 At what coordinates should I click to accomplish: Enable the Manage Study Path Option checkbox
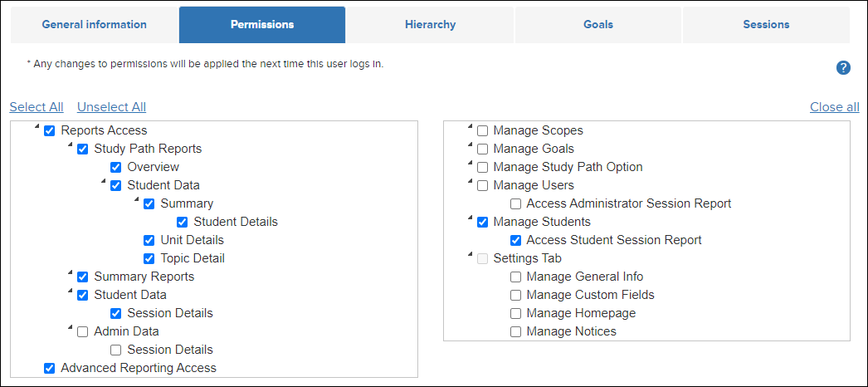tap(482, 167)
